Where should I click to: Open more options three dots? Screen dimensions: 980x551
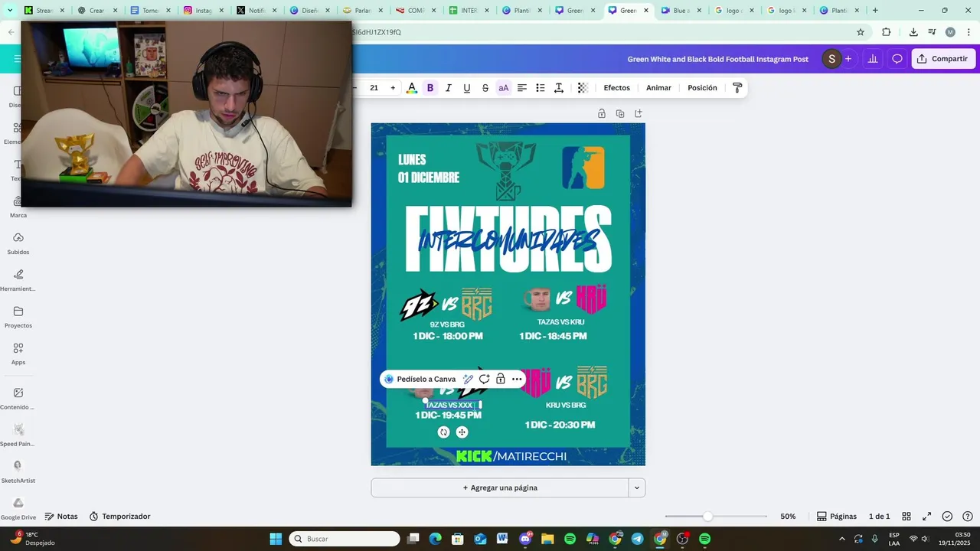517,379
